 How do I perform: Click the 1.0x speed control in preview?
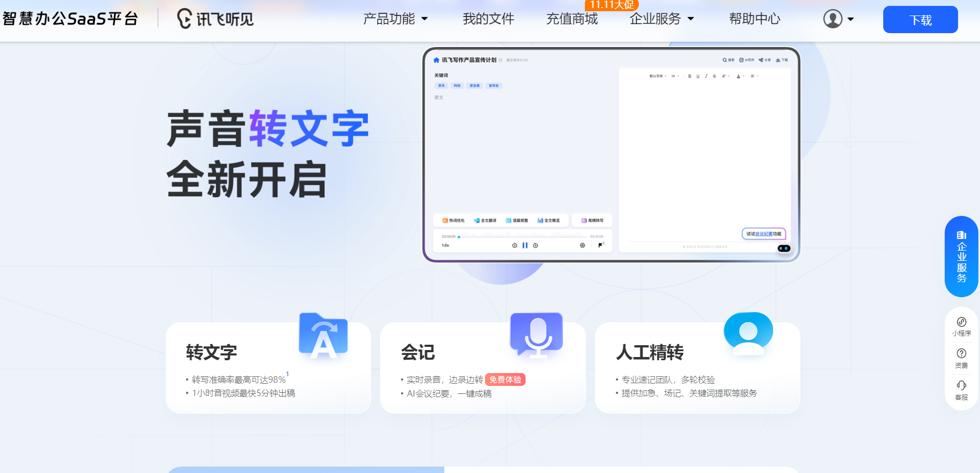pos(445,245)
